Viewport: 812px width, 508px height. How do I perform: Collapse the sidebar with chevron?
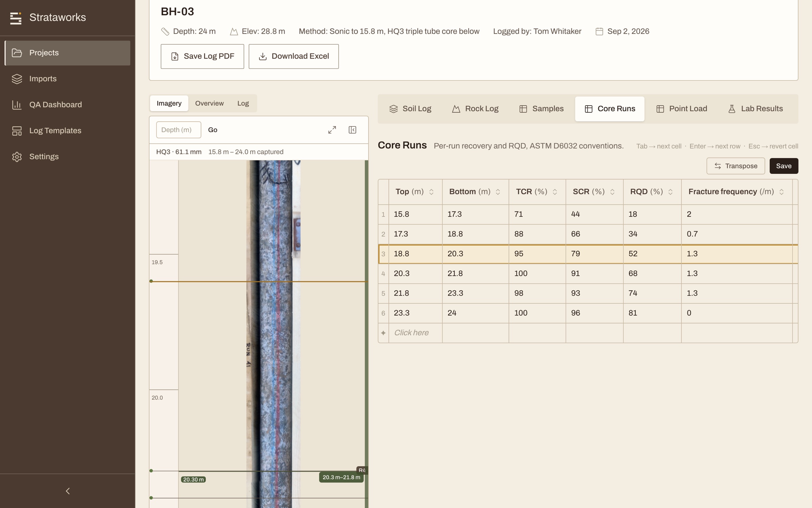[x=68, y=491]
